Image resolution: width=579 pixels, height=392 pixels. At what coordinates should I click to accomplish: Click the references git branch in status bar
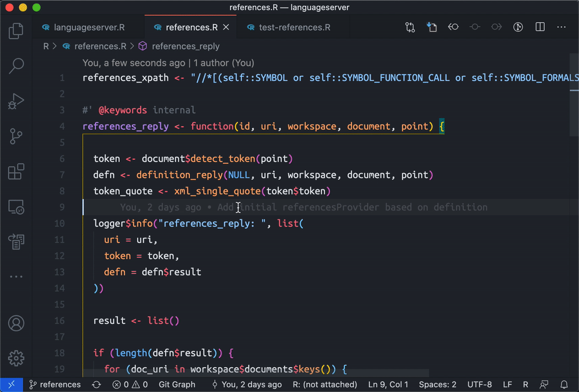tap(54, 384)
